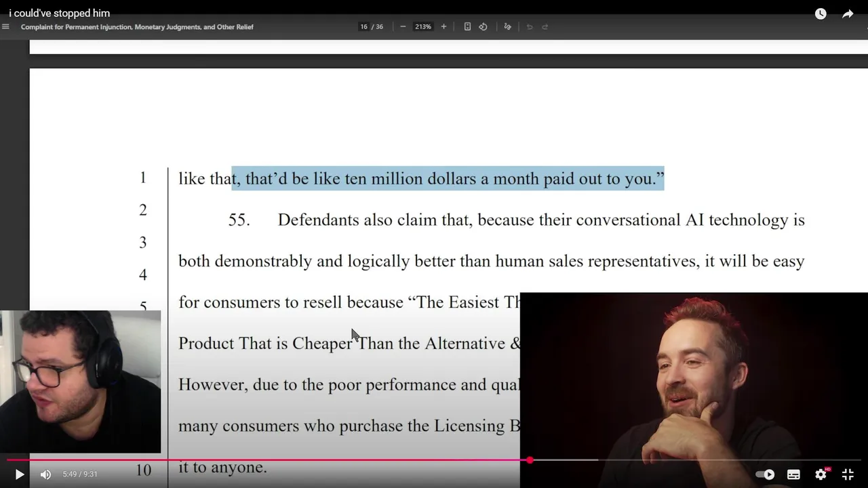Zoom out the PDF with minus
Image resolution: width=868 pixels, height=488 pixels.
click(x=403, y=26)
